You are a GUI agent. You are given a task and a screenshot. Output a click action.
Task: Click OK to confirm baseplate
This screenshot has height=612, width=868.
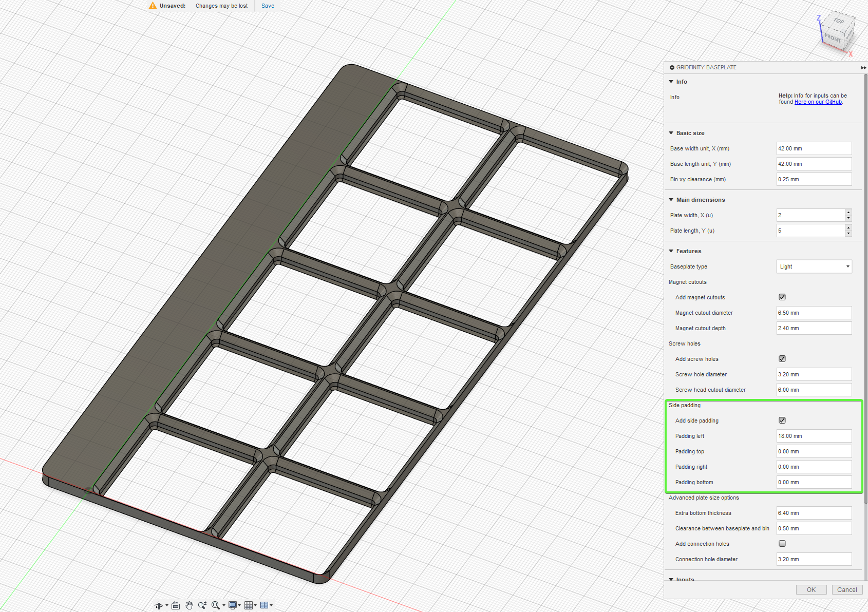812,589
